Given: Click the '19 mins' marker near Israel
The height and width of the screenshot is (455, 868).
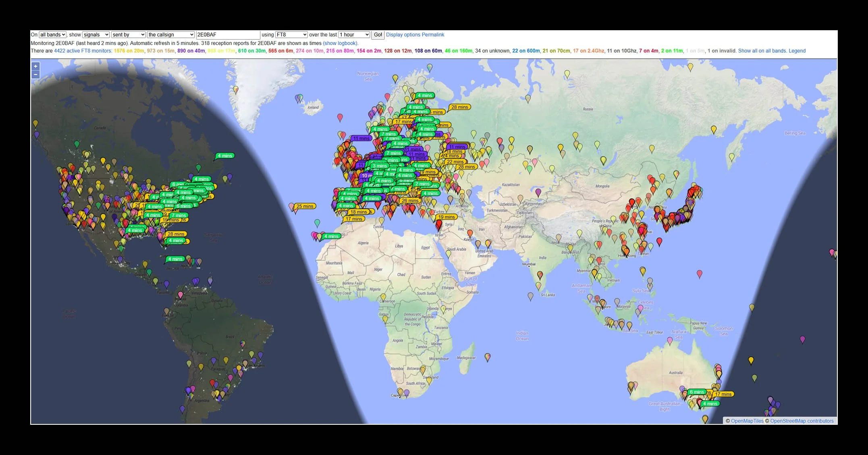Looking at the screenshot, I should pyautogui.click(x=446, y=217).
